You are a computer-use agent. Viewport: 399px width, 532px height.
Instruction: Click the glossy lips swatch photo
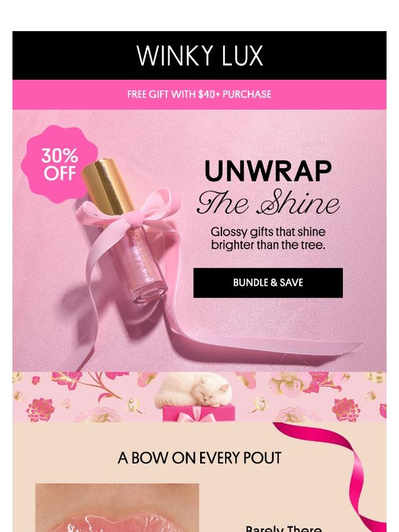pos(117,508)
